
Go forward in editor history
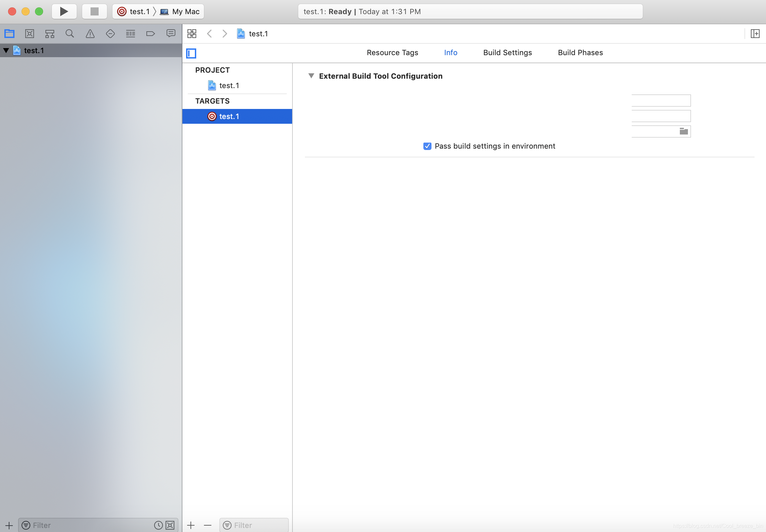point(225,34)
